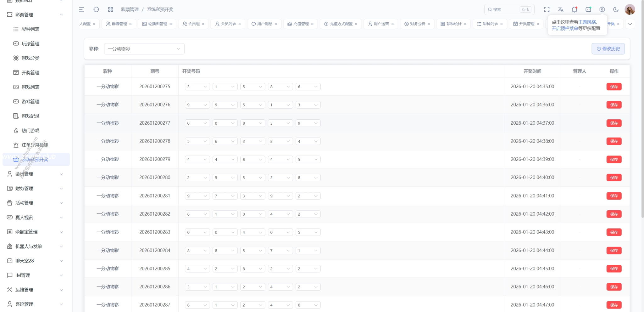Click the page vertical scrollbar
The height and width of the screenshot is (312, 644).
click(x=642, y=109)
